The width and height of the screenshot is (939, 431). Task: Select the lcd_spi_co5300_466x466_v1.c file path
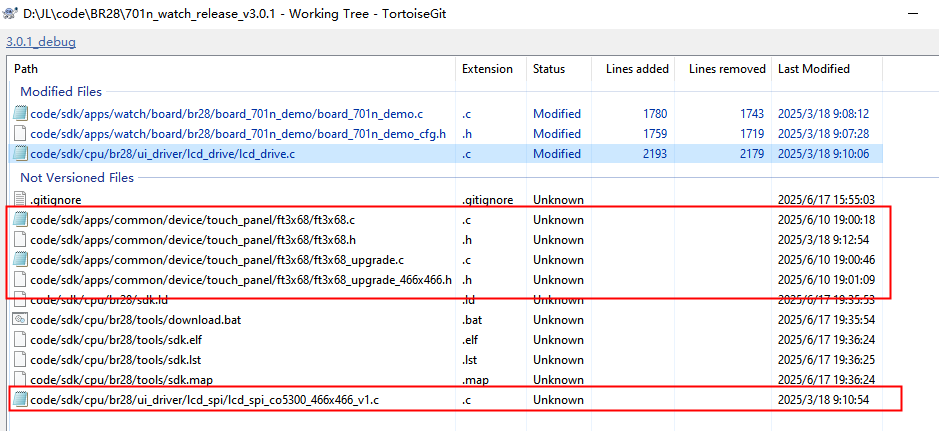pyautogui.click(x=204, y=399)
